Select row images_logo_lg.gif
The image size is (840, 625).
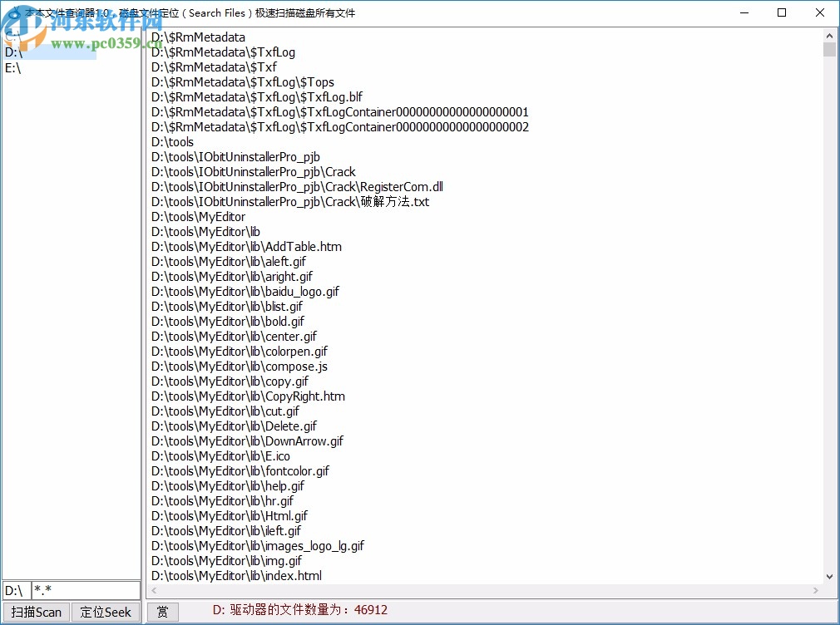click(258, 547)
